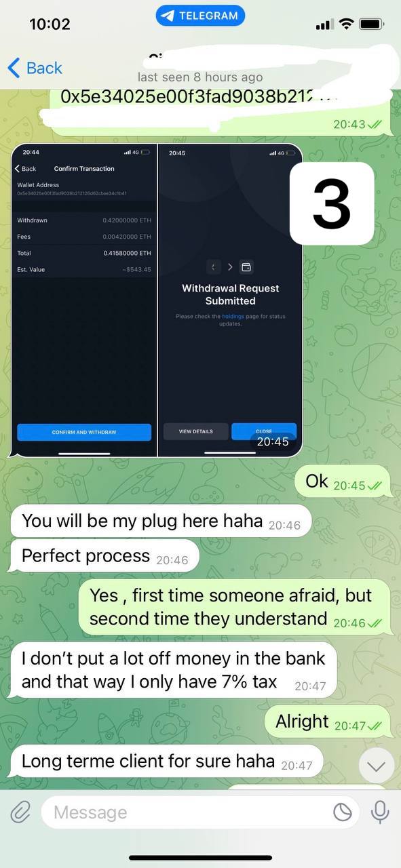Open the Withdrawal Request Submitted screenshot
Viewport: 401px width, 868px height.
[231, 300]
